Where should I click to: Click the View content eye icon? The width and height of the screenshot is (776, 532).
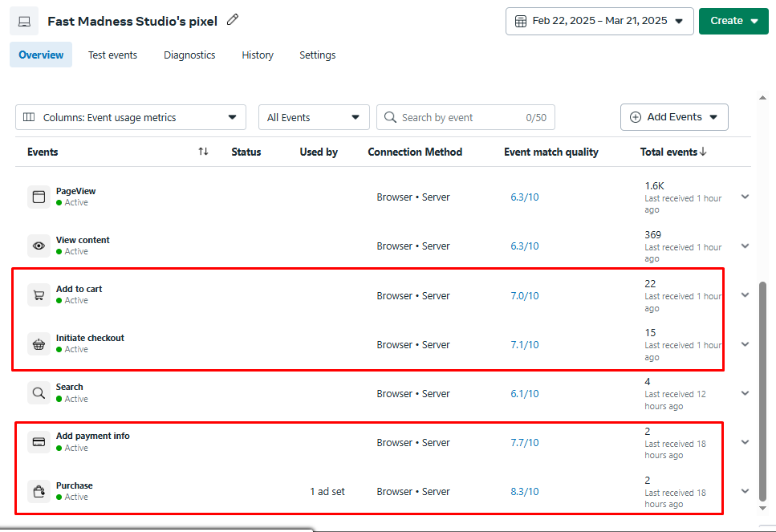point(39,246)
